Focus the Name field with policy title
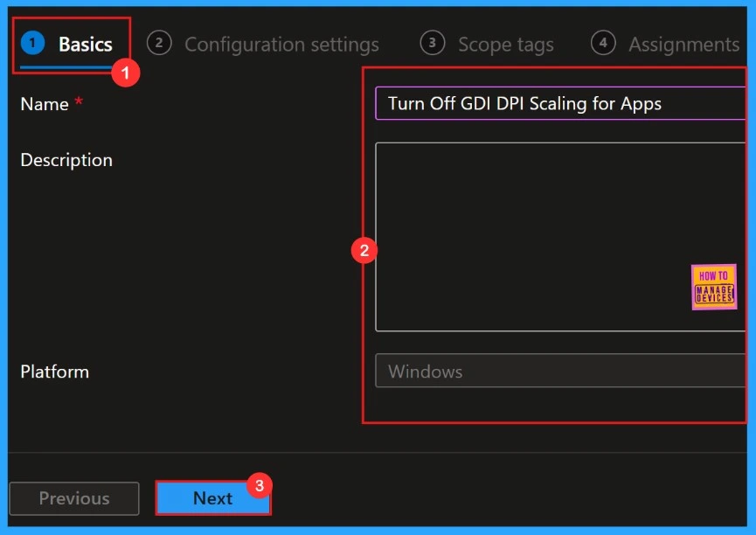The image size is (756, 535). click(x=559, y=103)
